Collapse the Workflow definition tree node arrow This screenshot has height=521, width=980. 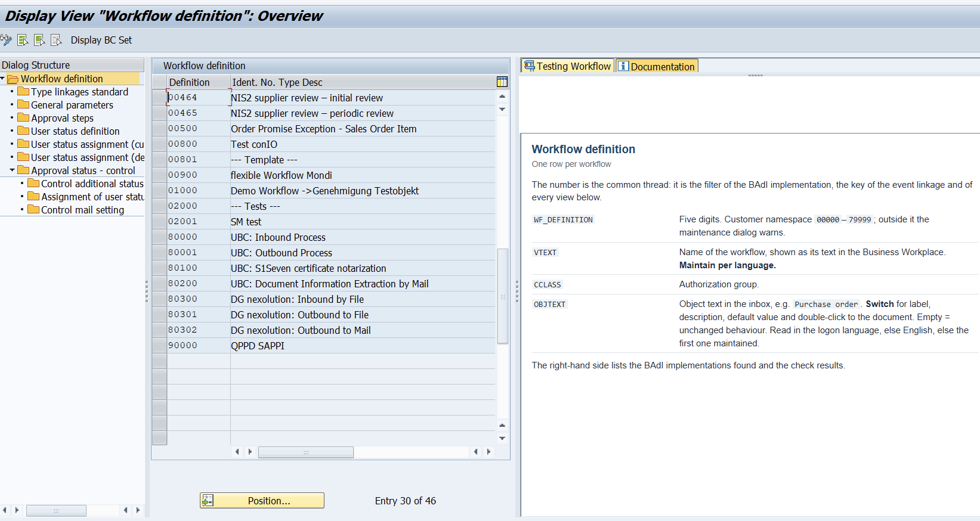(3, 79)
